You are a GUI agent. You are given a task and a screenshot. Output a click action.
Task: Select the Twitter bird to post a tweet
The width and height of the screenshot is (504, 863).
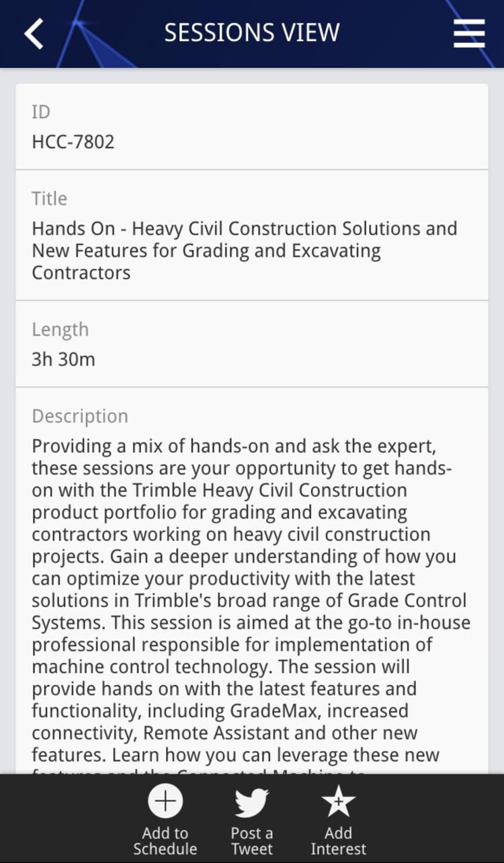[252, 800]
